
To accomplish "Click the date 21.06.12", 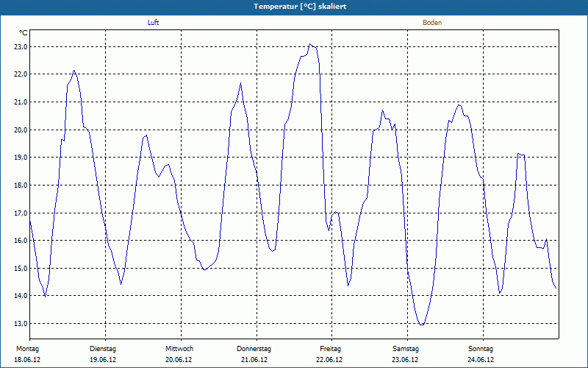I will click(254, 360).
